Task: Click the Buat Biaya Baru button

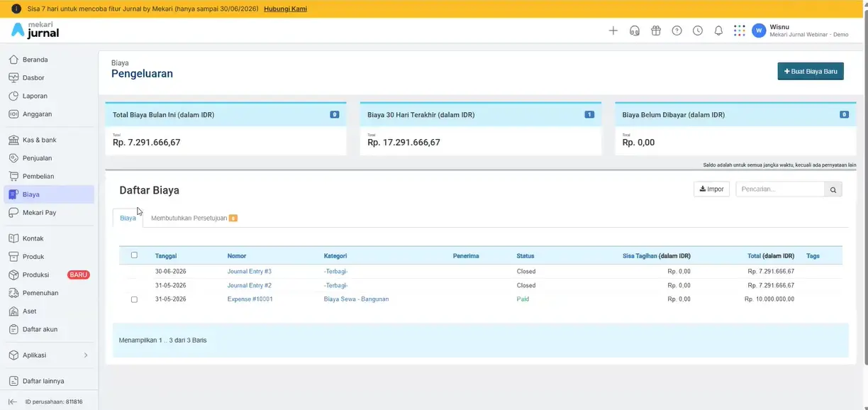Action: click(x=811, y=71)
